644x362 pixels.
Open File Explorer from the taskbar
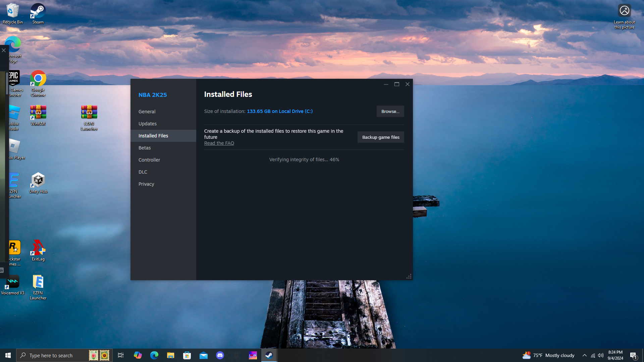(170, 355)
